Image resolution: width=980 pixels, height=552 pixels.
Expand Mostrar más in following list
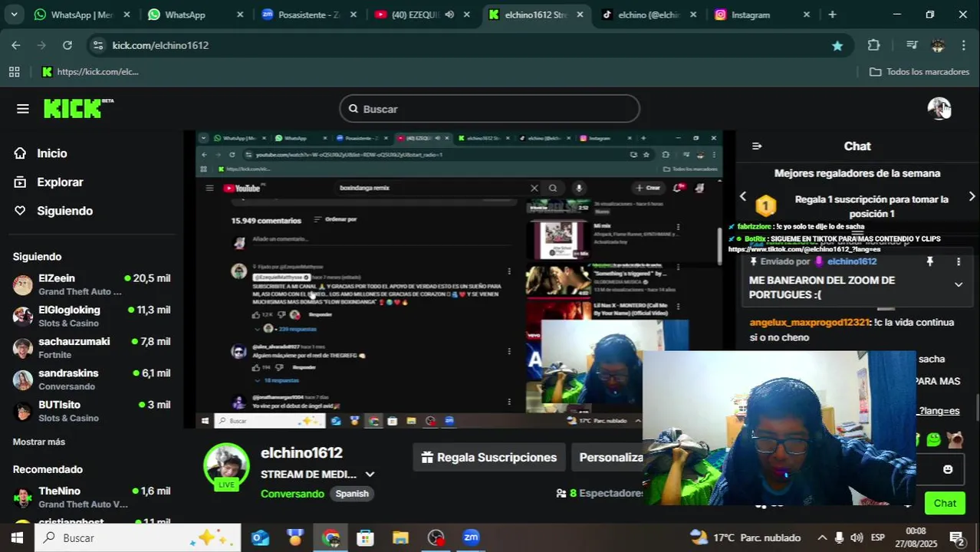[39, 442]
